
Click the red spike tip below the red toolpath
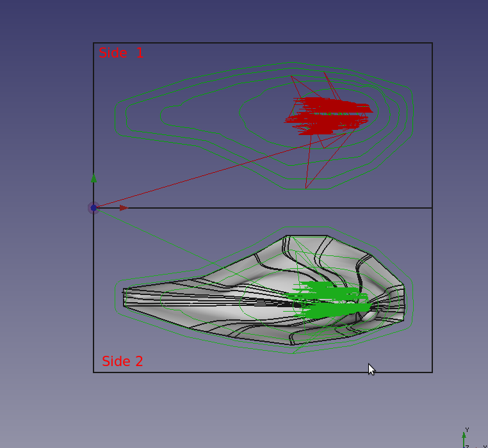[307, 188]
